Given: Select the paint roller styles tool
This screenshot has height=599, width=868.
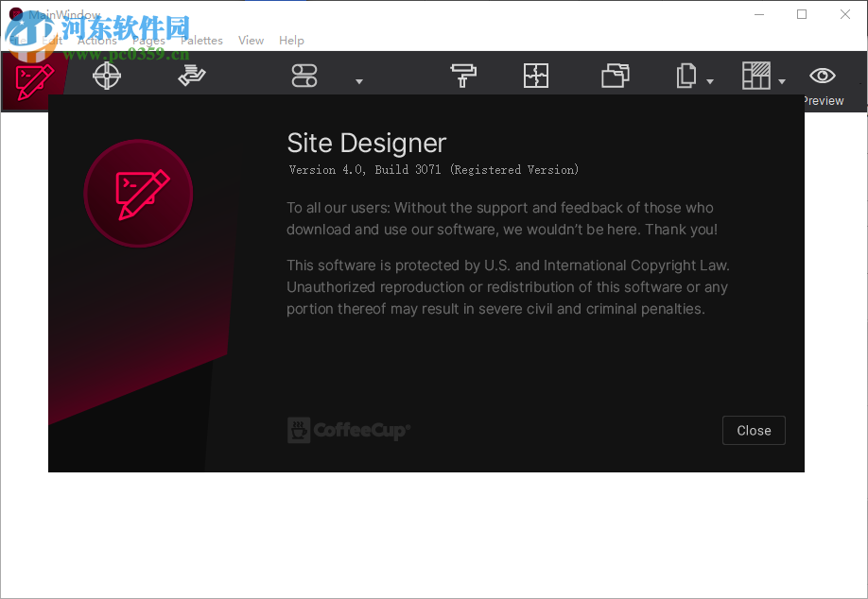Looking at the screenshot, I should [462, 76].
